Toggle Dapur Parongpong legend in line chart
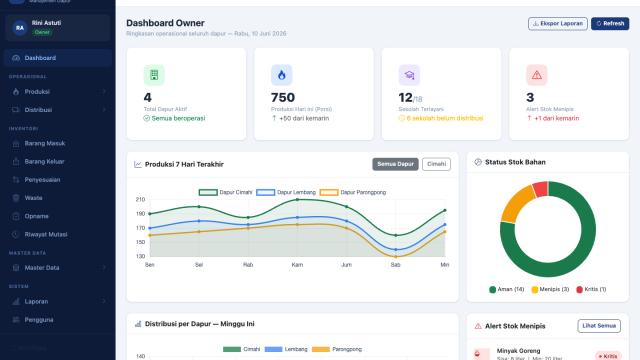 pos(353,192)
